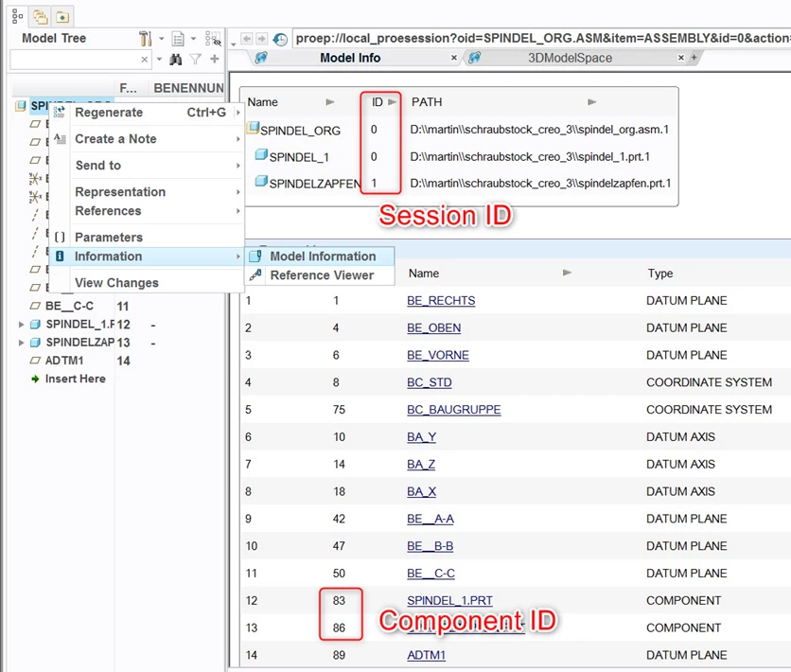Open the BC_BAUGRUPPE link

[454, 410]
